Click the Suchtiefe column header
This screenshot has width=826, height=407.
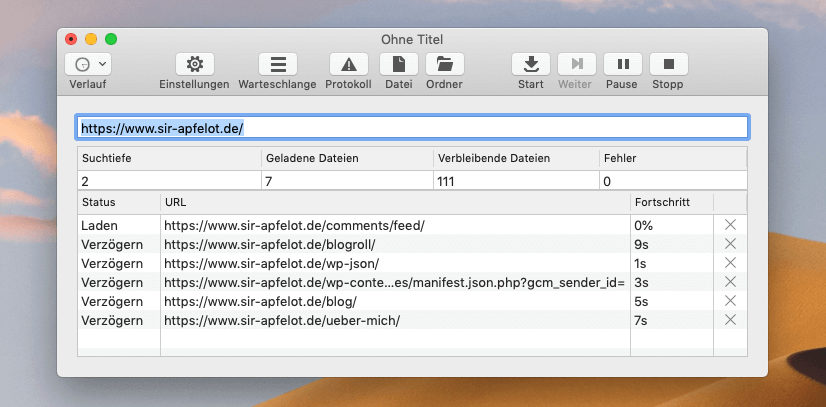coord(170,158)
